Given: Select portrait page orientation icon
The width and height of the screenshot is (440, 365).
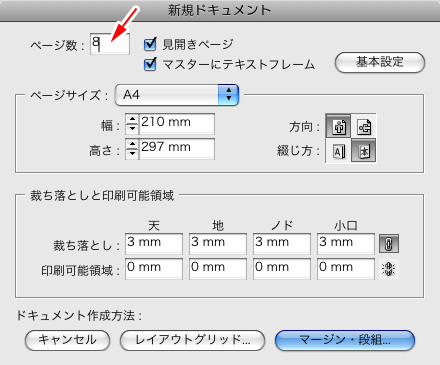Looking at the screenshot, I should [338, 126].
